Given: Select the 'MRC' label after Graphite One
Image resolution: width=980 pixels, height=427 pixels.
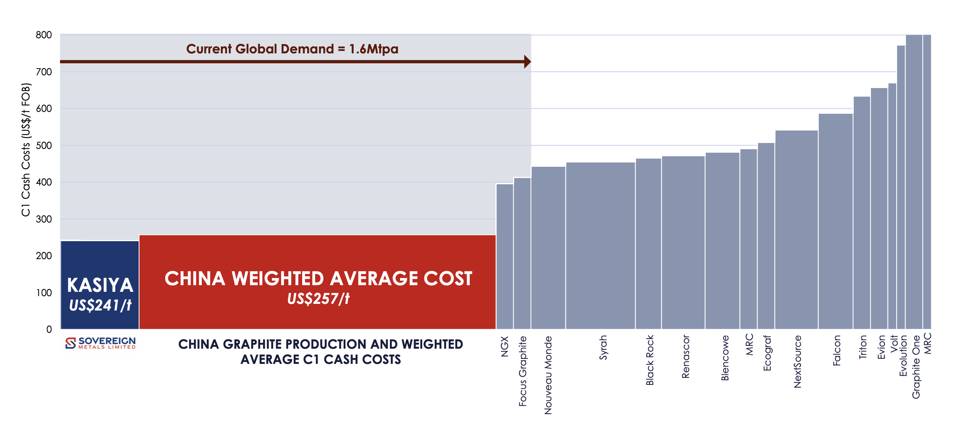Looking at the screenshot, I should [928, 343].
